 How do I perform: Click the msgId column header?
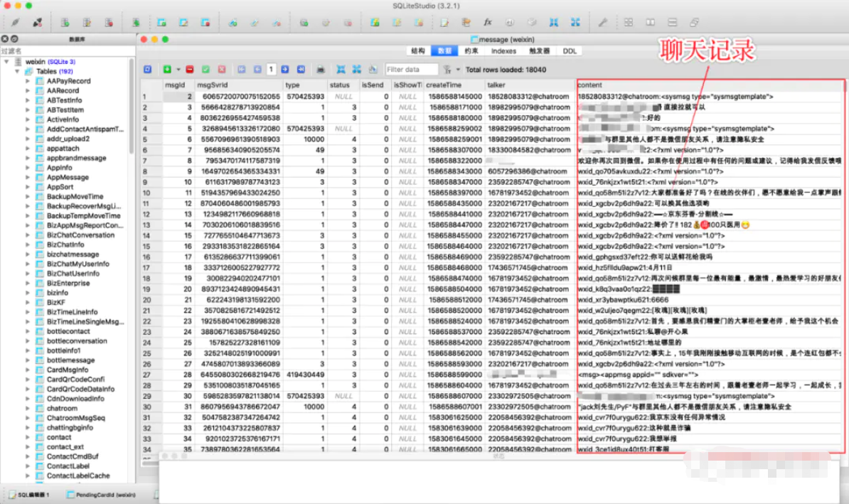coord(178,85)
